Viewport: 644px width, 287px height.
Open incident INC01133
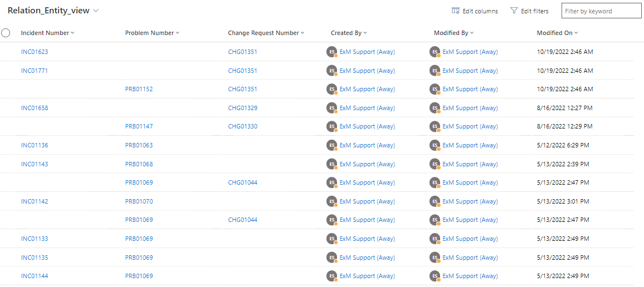pos(35,239)
